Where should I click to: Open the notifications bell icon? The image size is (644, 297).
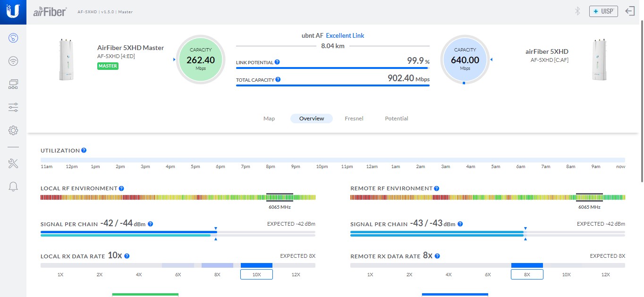(13, 187)
